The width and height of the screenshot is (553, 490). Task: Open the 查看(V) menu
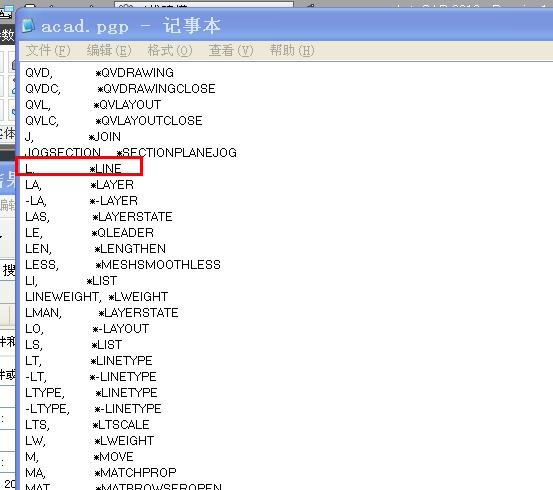tap(231, 50)
